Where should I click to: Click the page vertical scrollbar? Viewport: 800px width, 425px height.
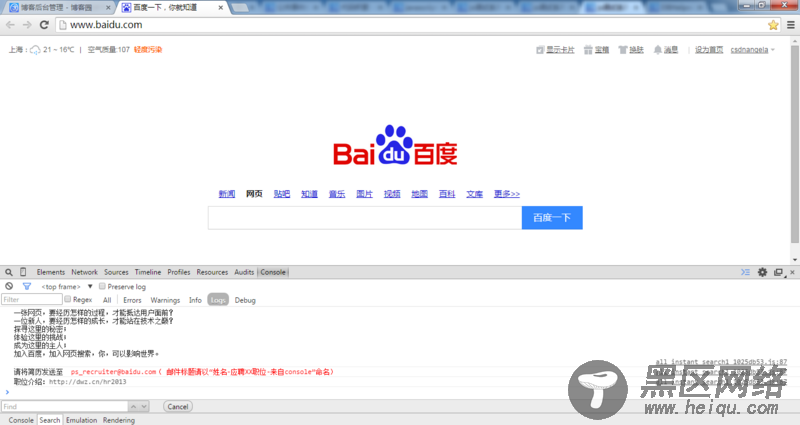click(794, 145)
